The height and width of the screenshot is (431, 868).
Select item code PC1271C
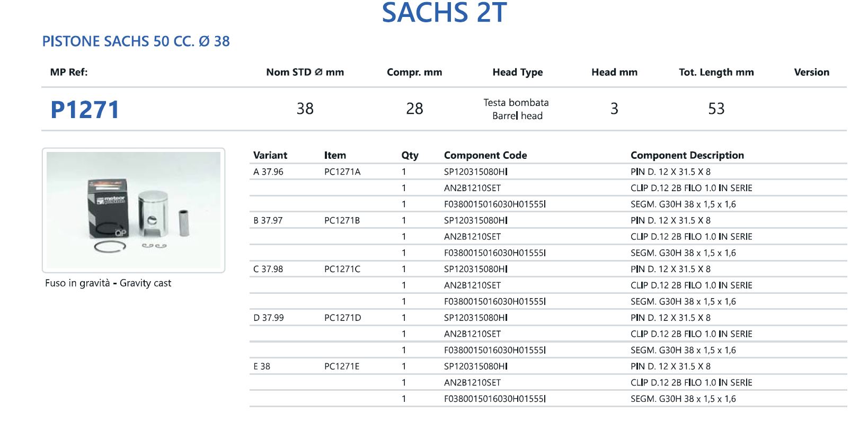click(x=342, y=269)
